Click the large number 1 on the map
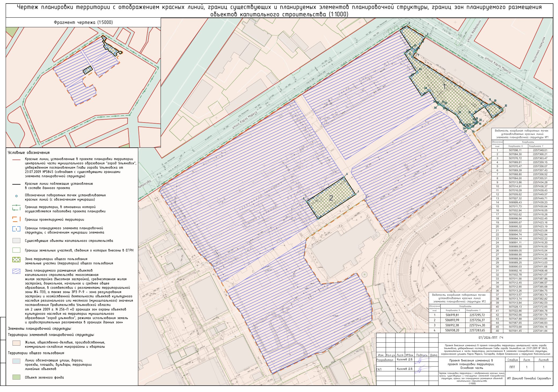This screenshot has width=558, height=392. point(444,87)
